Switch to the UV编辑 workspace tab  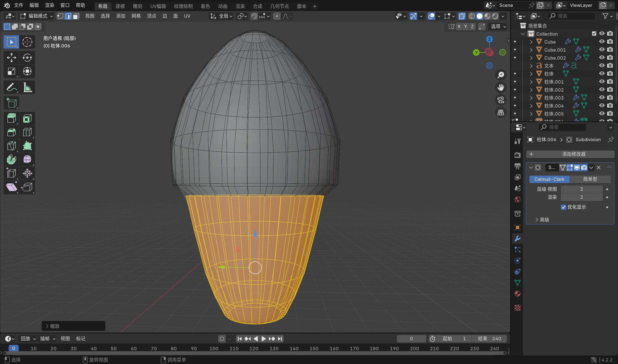tap(158, 6)
